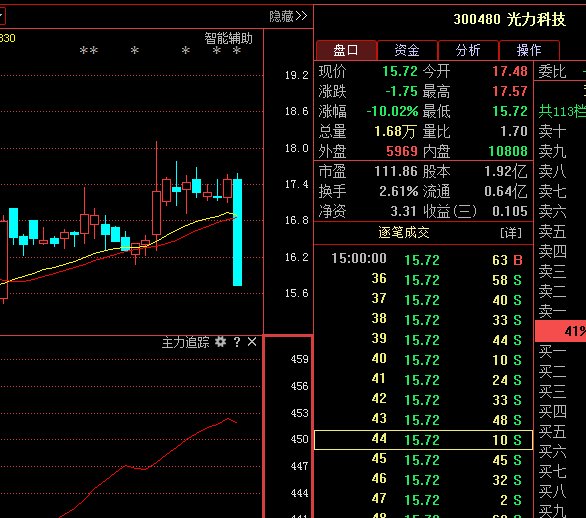Click the 外盘 value 5969
The width and height of the screenshot is (586, 518).
402,151
